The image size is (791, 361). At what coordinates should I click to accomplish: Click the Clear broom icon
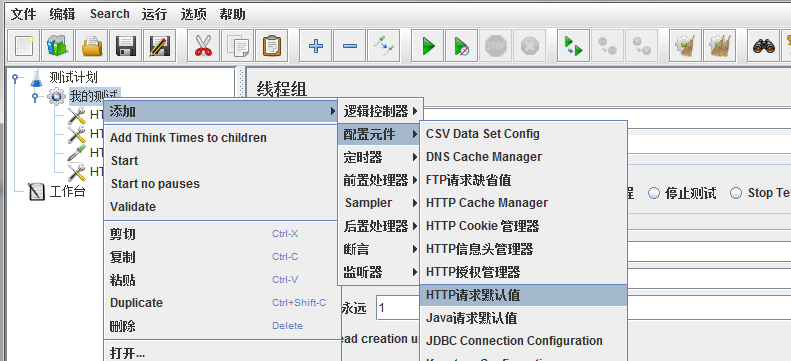click(686, 46)
